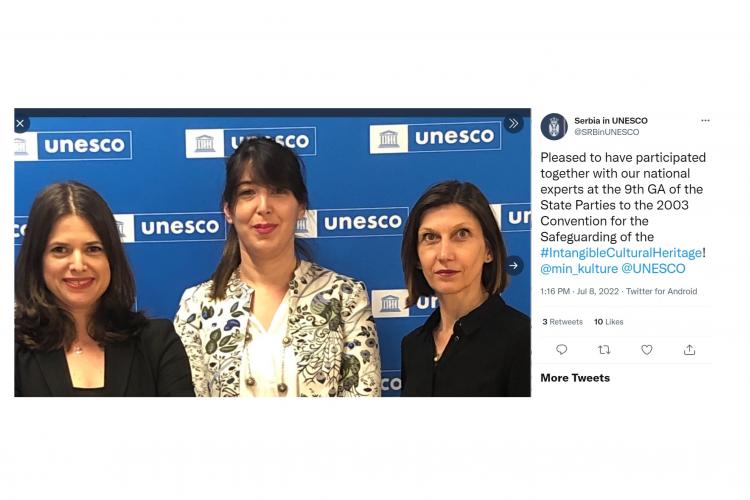Collapse the sidebar using double chevron icon

(x=514, y=123)
